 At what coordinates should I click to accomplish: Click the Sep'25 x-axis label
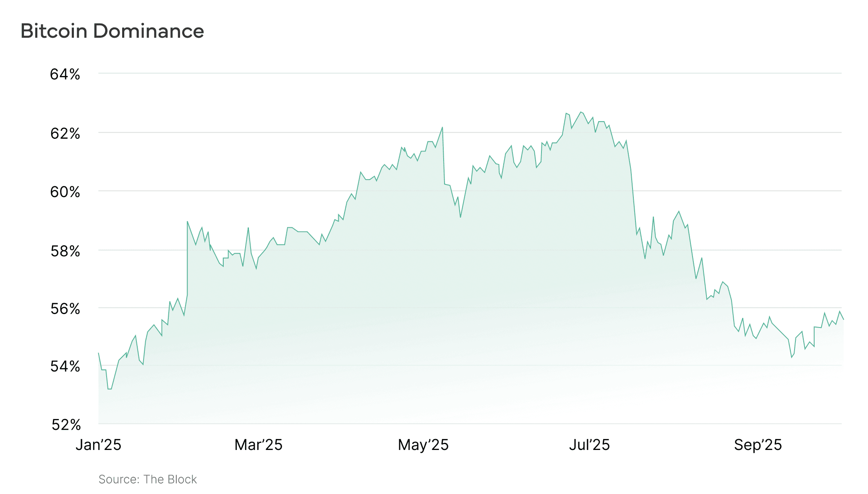tap(758, 445)
